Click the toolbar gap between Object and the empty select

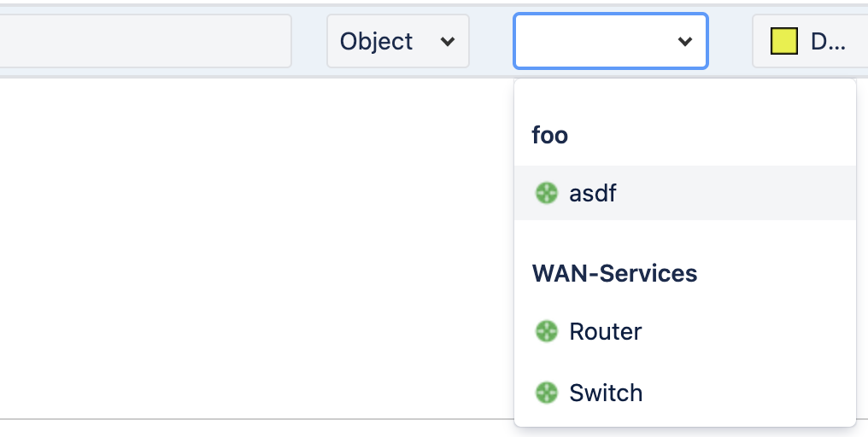tap(491, 42)
